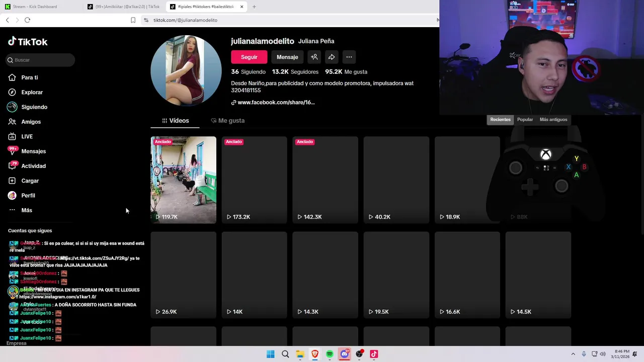Viewport: 644px width, 362px height.
Task: Click the browser forward arrow
Action: [17, 20]
